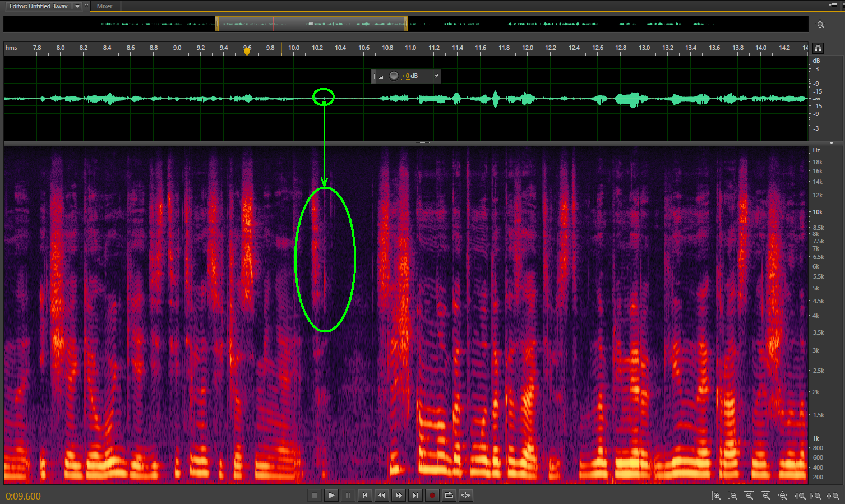Expand spectral display options arrow above Hz scale
This screenshot has width=845, height=504.
coord(832,144)
